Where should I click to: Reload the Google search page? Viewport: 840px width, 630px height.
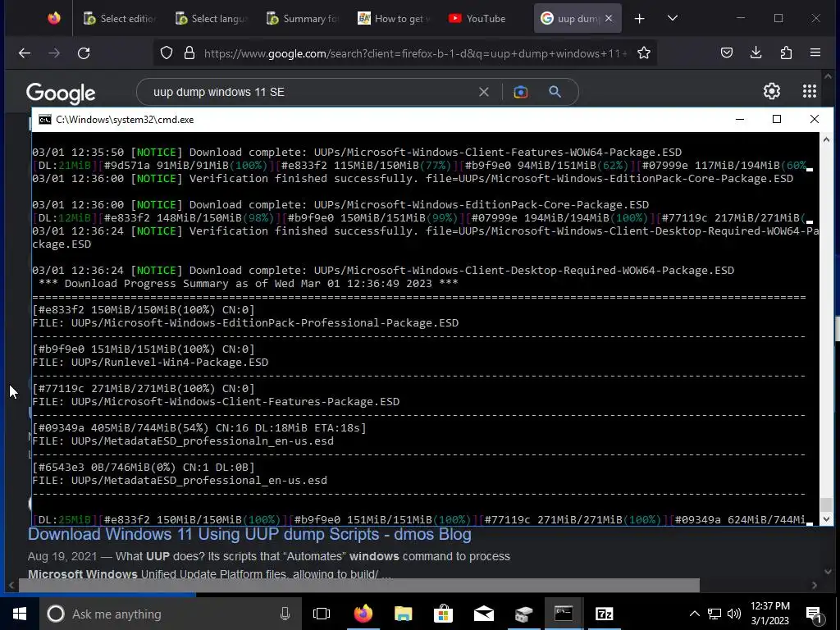click(x=84, y=53)
